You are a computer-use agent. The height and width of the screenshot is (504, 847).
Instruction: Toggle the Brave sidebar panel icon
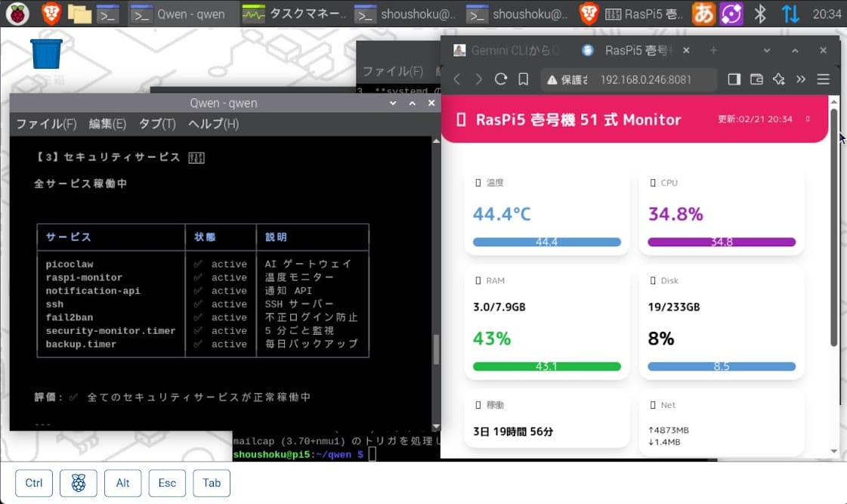[734, 79]
